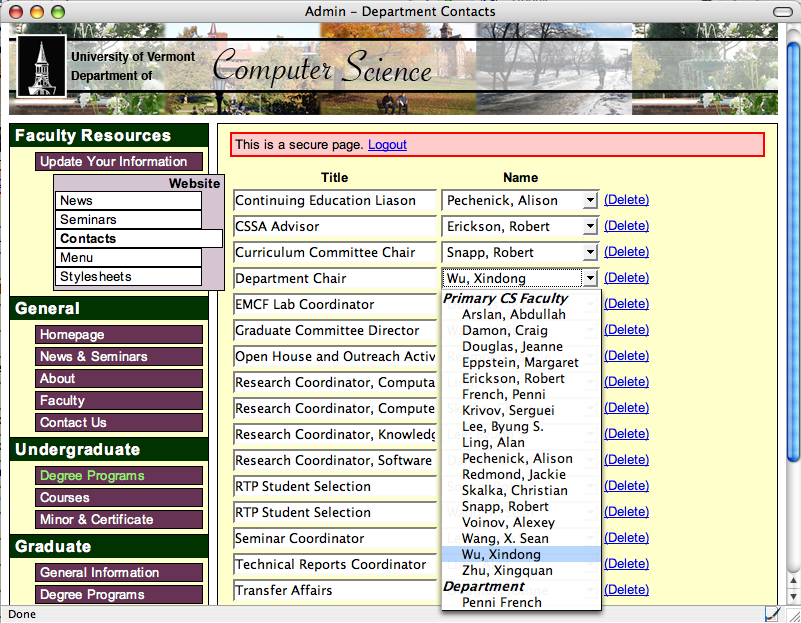Delete the CSSA Advisor contact

626,226
